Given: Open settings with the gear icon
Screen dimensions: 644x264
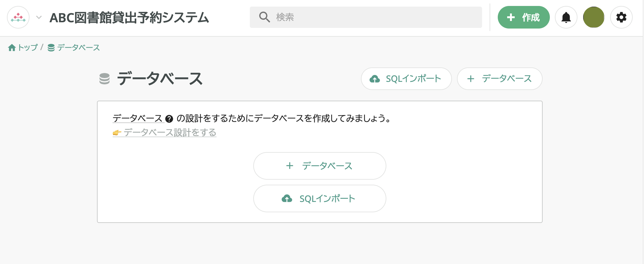Looking at the screenshot, I should pyautogui.click(x=621, y=17).
